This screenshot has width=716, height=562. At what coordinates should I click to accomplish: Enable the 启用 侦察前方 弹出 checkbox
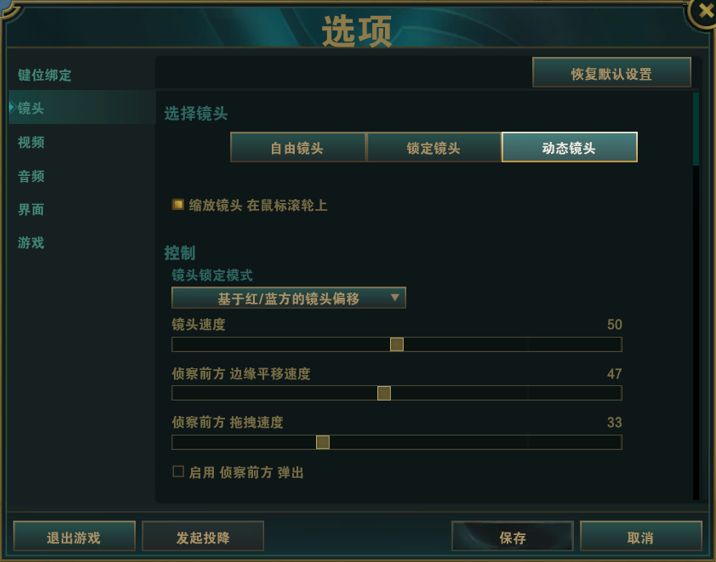click(178, 471)
